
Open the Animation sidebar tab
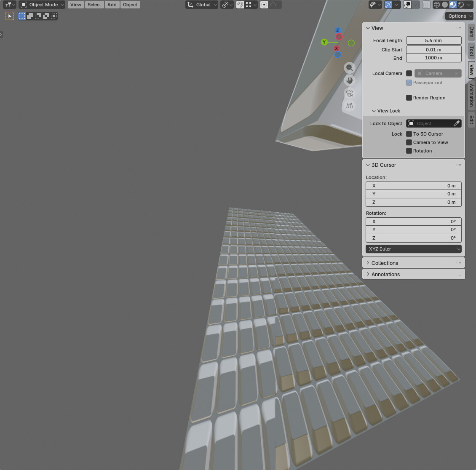tap(471, 95)
